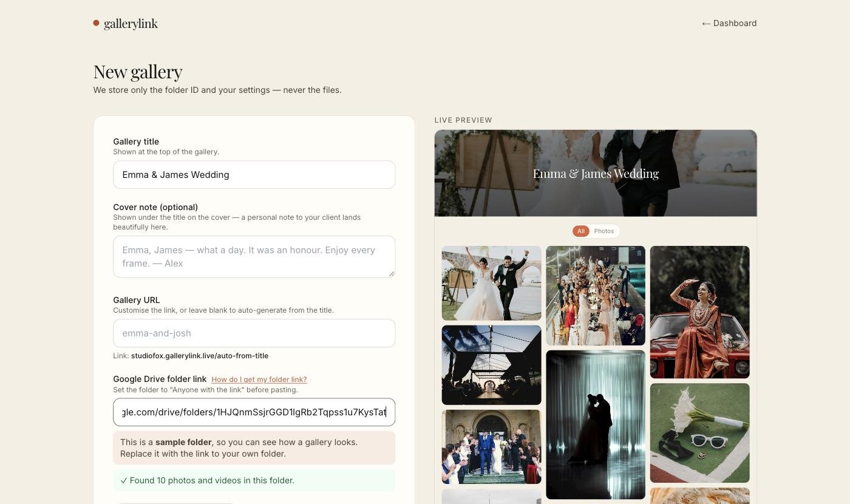The width and height of the screenshot is (850, 504).
Task: Open the sunglasses and lilies photo
Action: [x=700, y=433]
